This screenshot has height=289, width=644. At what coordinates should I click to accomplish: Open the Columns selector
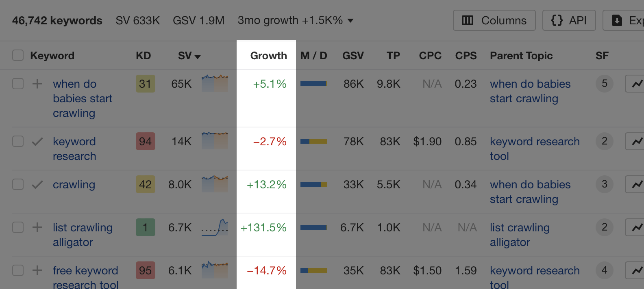click(x=494, y=21)
